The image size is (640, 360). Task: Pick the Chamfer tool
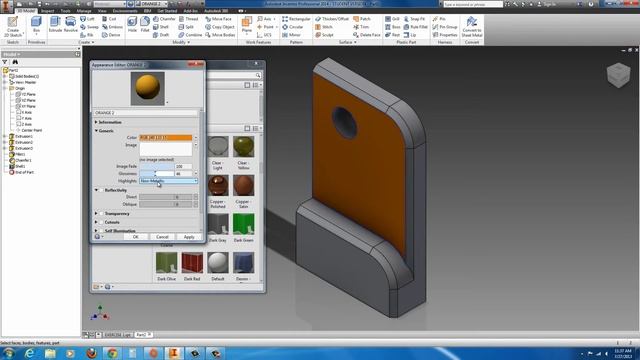click(164, 19)
